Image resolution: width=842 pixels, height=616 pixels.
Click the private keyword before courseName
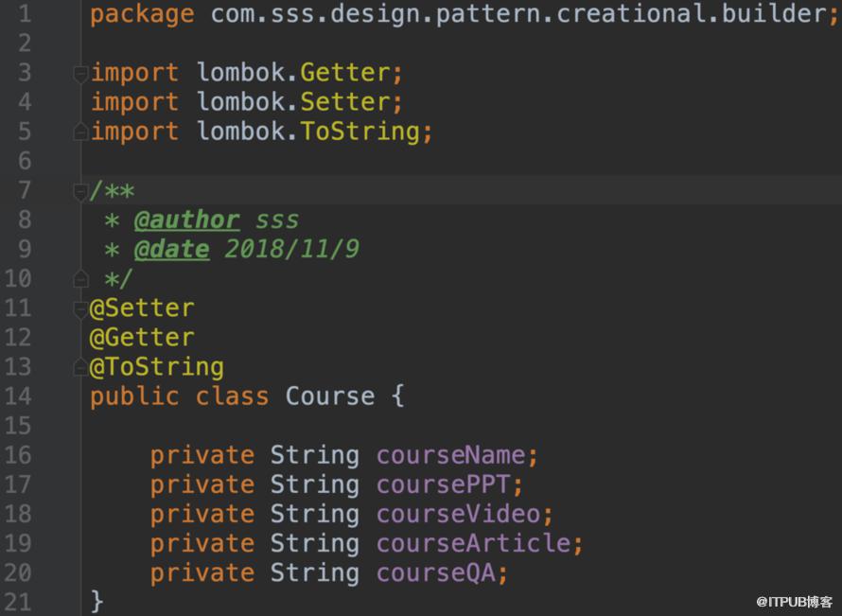pos(202,456)
